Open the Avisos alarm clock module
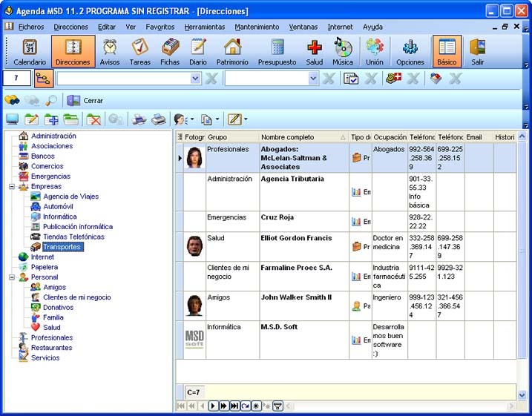 pyautogui.click(x=110, y=51)
